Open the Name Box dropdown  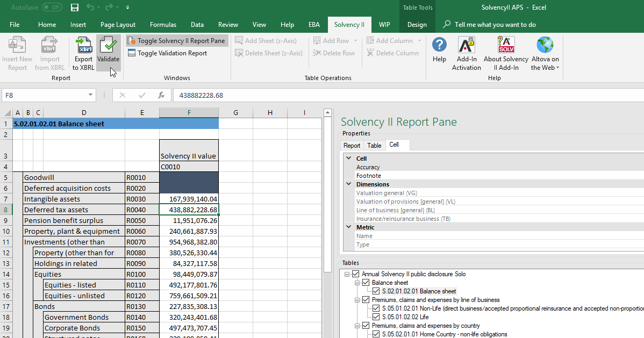click(89, 94)
